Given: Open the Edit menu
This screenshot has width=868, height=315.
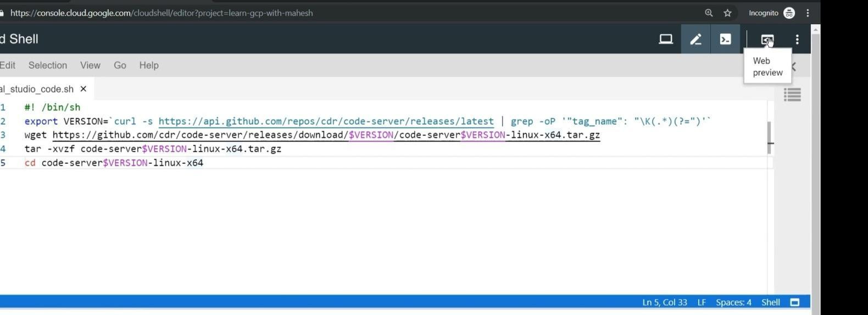Looking at the screenshot, I should pos(7,65).
